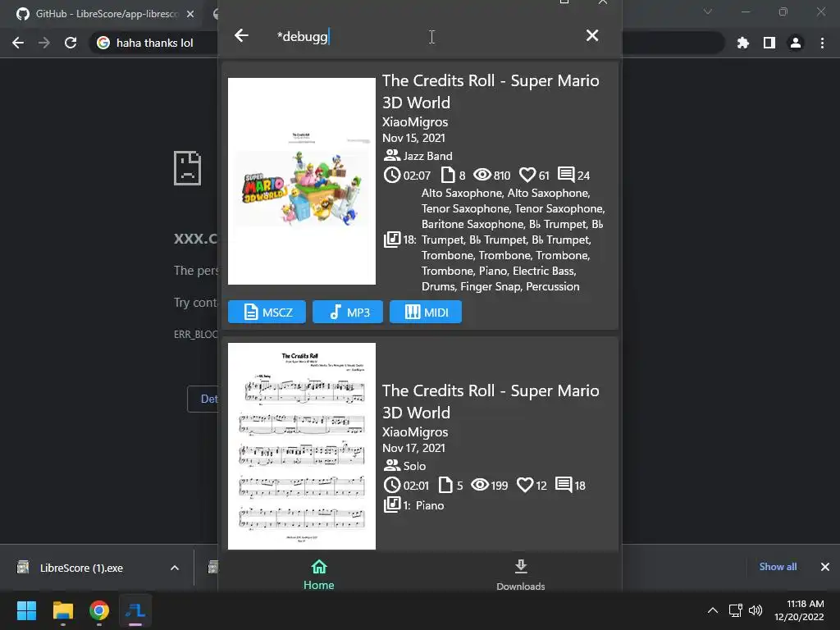The image size is (840, 630).
Task: Click the heart favorites icon showing 61
Action: point(527,176)
